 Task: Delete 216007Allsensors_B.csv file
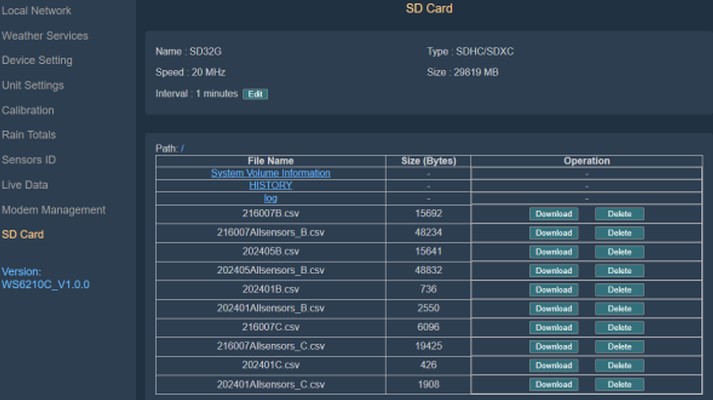pos(619,233)
